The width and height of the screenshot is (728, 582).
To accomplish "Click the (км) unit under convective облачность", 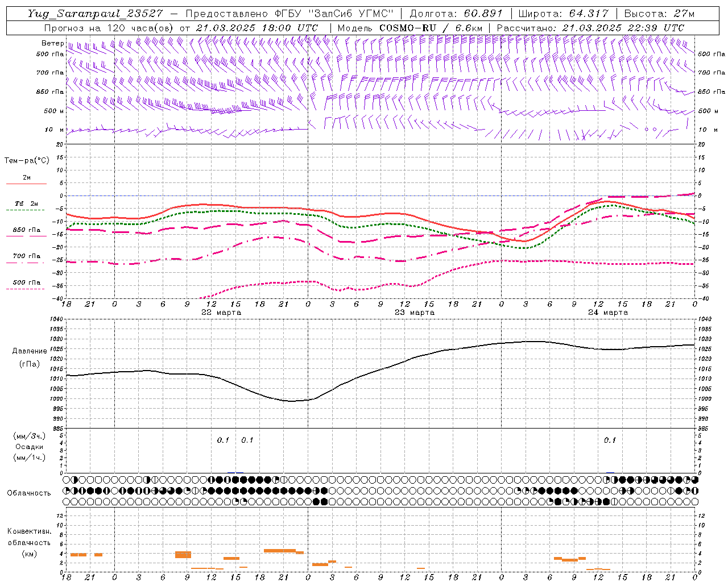I will pos(30,554).
